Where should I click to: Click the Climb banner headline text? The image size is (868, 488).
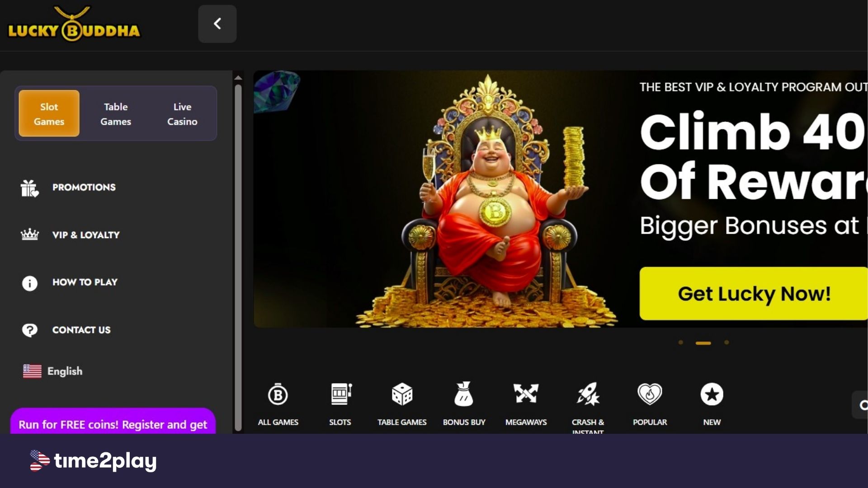(x=753, y=156)
